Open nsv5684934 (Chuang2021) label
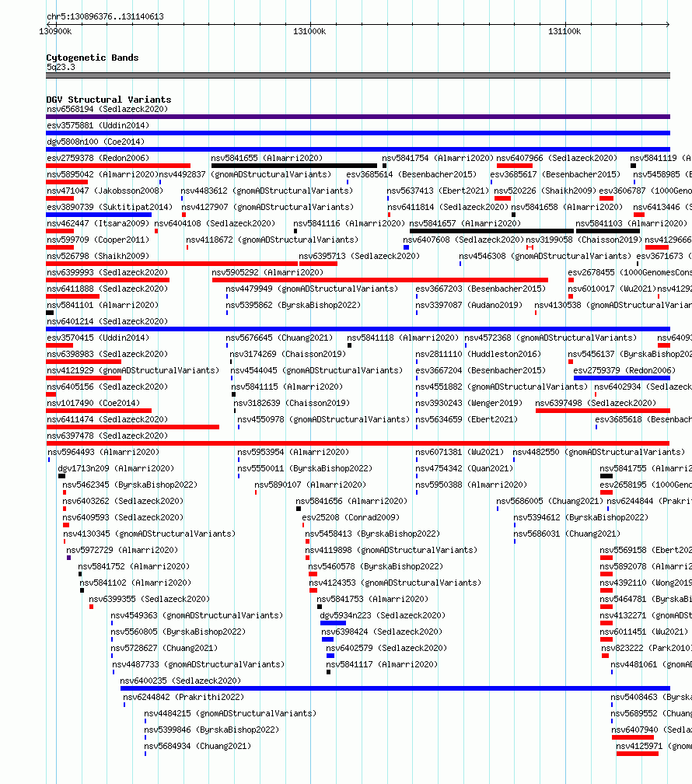The height and width of the screenshot is (784, 692). point(197,746)
